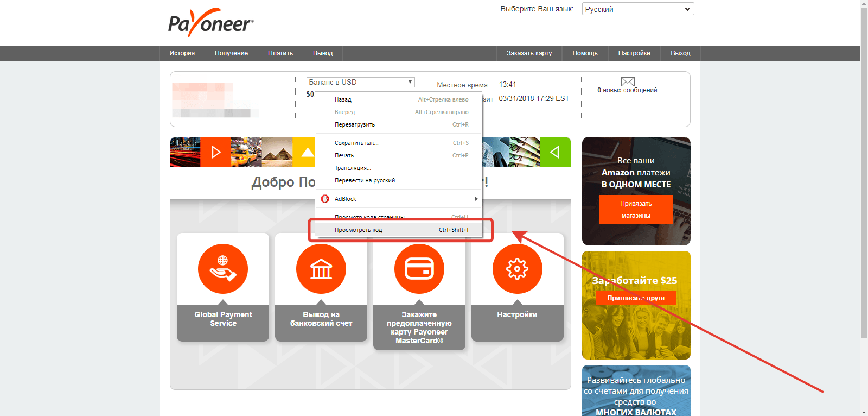Viewport: 868px width, 416px height.
Task: Click the Привязать магазины button
Action: pyautogui.click(x=636, y=210)
